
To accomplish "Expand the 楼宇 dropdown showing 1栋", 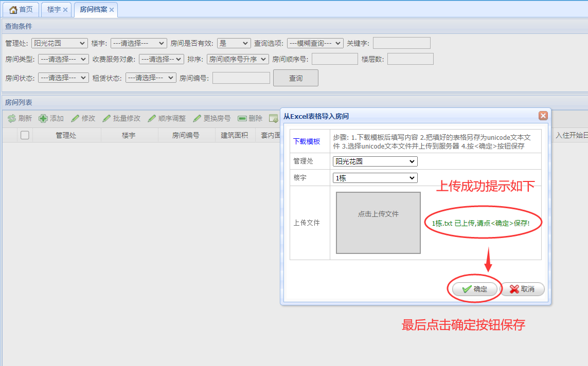I will [375, 178].
